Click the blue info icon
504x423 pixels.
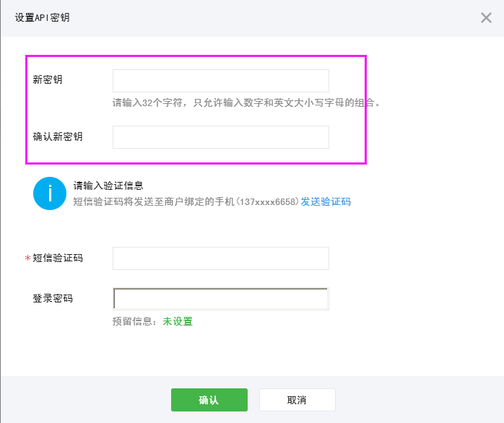[x=50, y=193]
